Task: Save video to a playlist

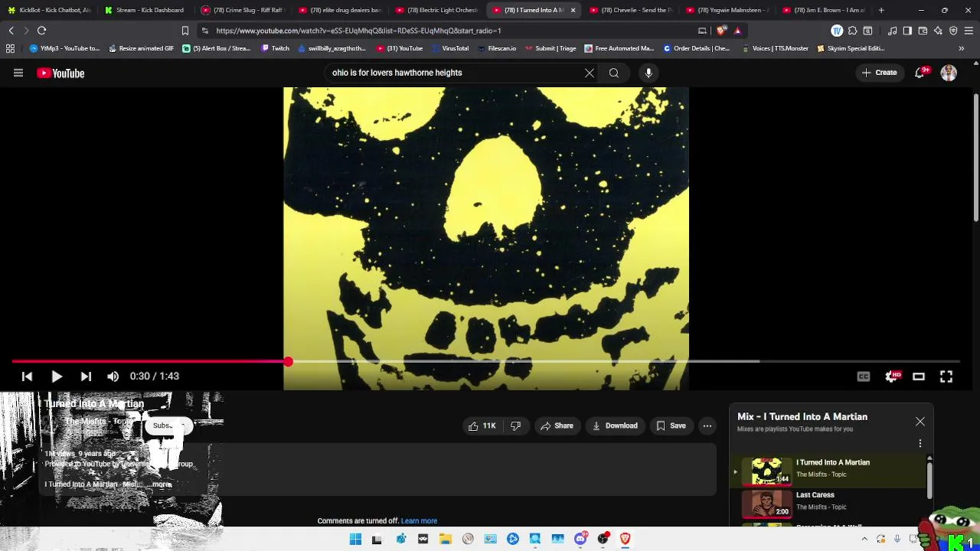Action: click(x=671, y=425)
